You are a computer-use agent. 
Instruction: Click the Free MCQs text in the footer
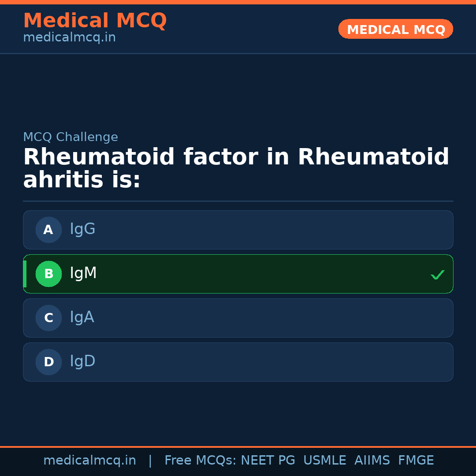pos(200,461)
